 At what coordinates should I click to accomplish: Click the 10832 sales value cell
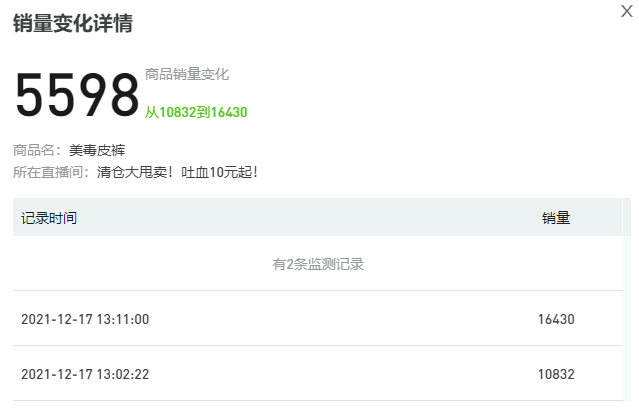point(556,374)
